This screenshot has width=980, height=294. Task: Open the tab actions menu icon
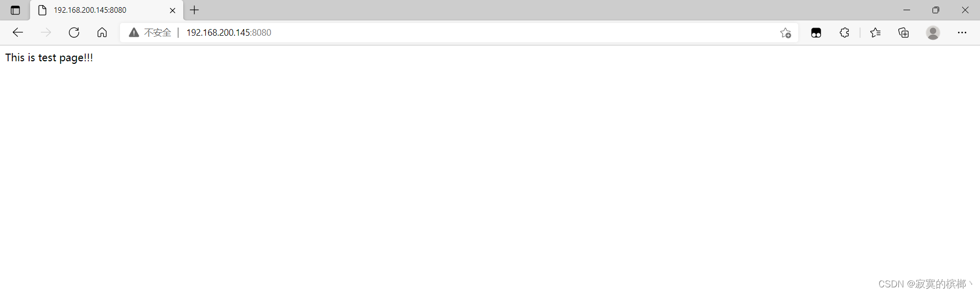15,10
